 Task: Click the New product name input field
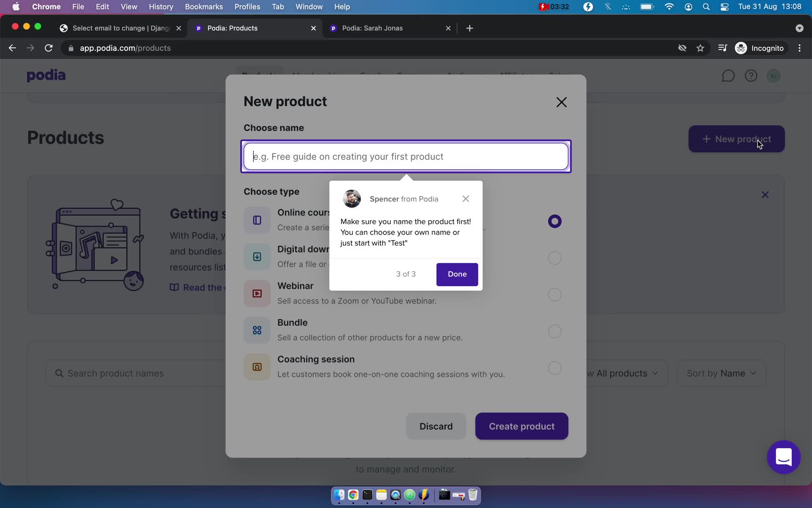pos(406,156)
